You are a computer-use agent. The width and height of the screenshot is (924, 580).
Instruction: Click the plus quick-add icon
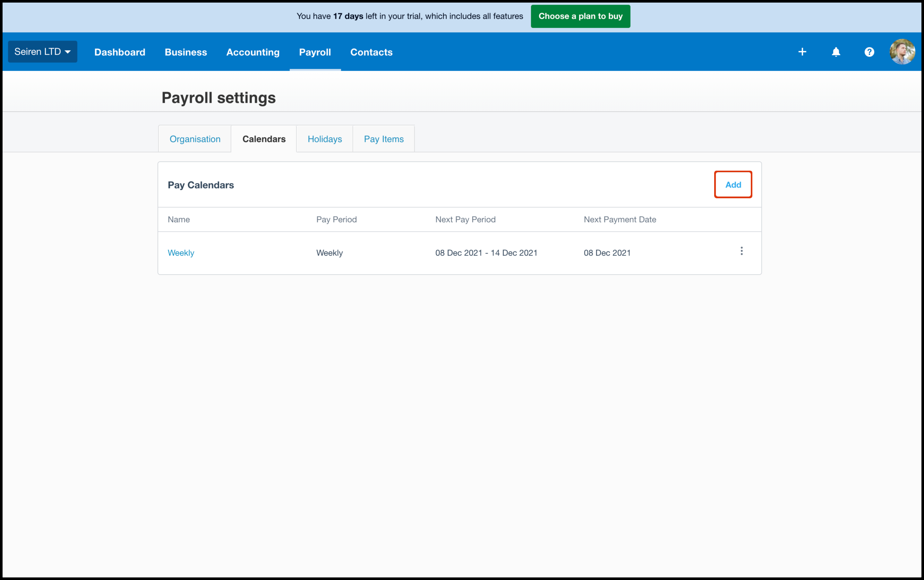pos(802,52)
